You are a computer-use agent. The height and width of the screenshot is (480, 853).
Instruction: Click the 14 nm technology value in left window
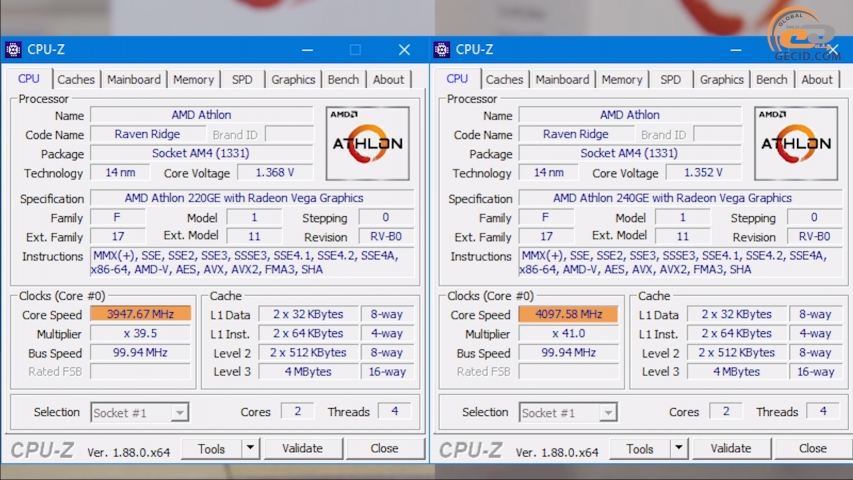pyautogui.click(x=120, y=173)
